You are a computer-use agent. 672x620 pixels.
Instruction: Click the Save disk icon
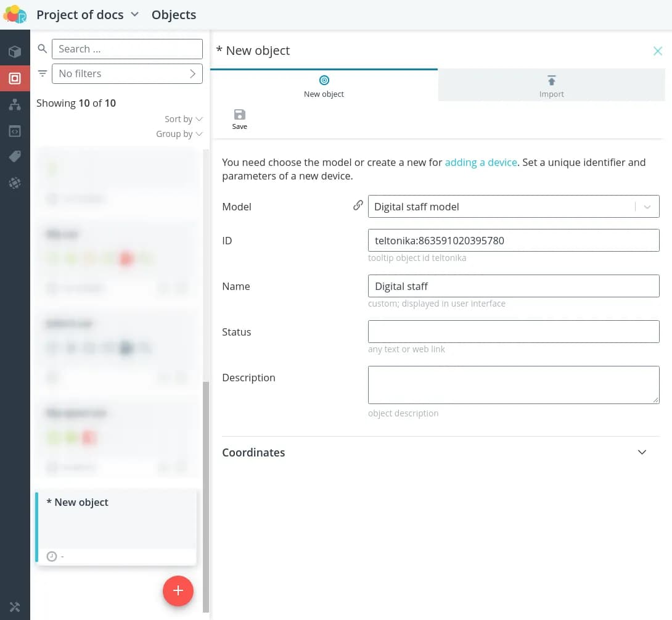click(240, 115)
